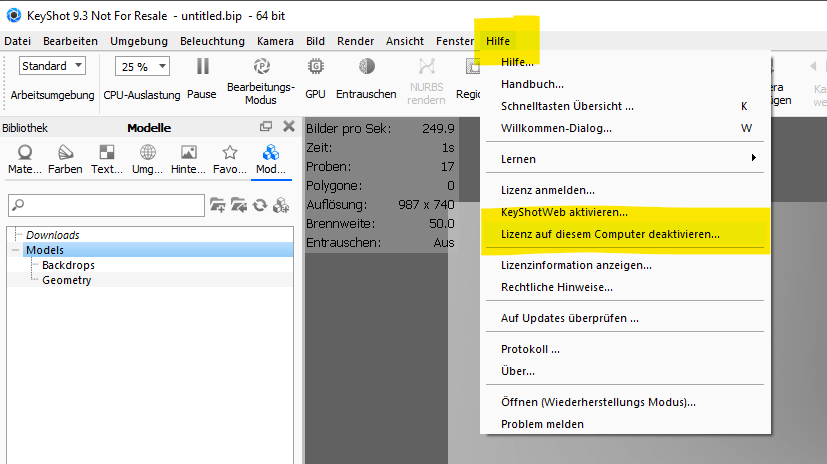The height and width of the screenshot is (464, 827).
Task: Undock the Bibliothek panel
Action: click(x=266, y=127)
